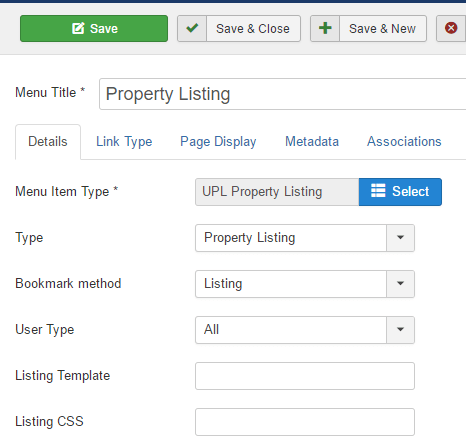The height and width of the screenshot is (444, 466).
Task: Click the pencil edit icon on Save
Action: click(78, 28)
